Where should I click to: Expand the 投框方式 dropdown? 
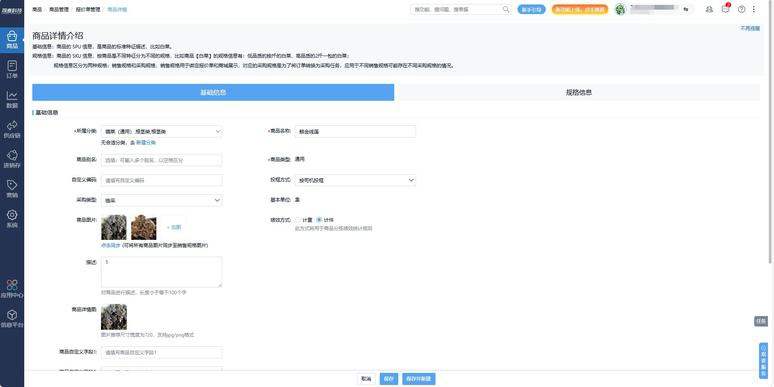(x=355, y=180)
